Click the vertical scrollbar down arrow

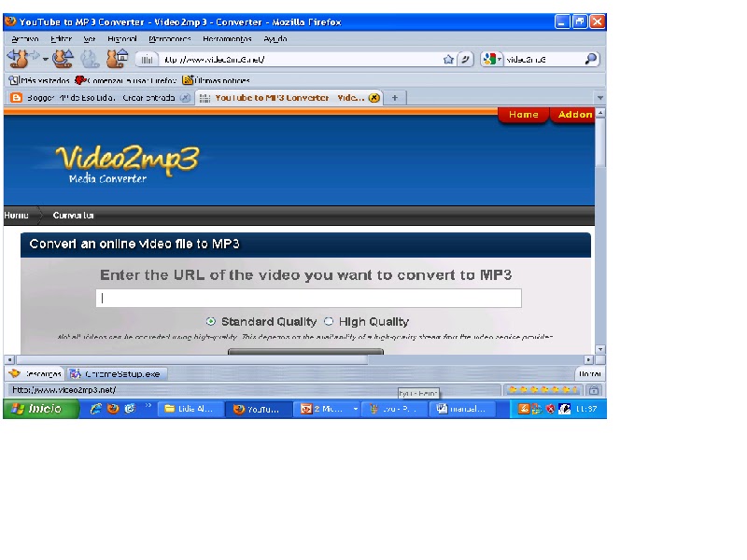coord(600,349)
